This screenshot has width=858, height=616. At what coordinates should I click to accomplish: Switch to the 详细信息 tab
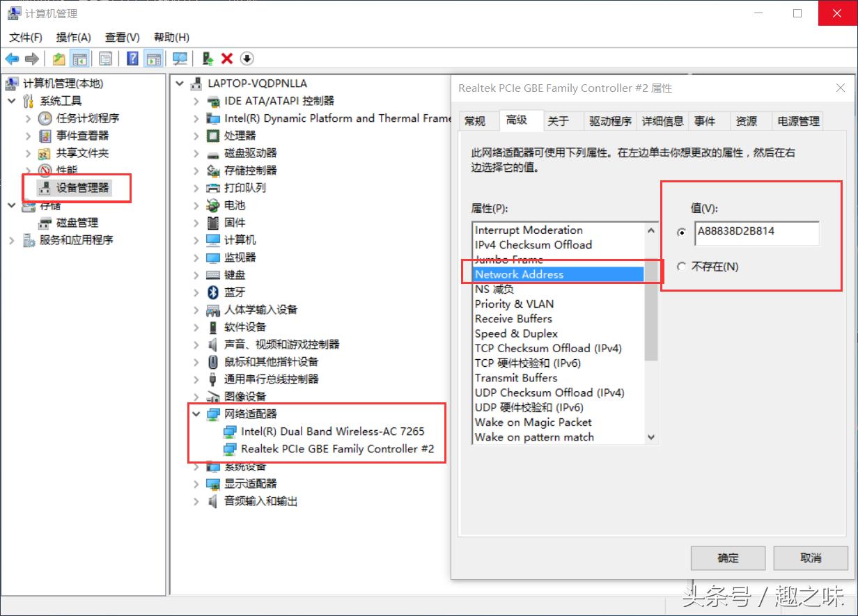point(662,121)
